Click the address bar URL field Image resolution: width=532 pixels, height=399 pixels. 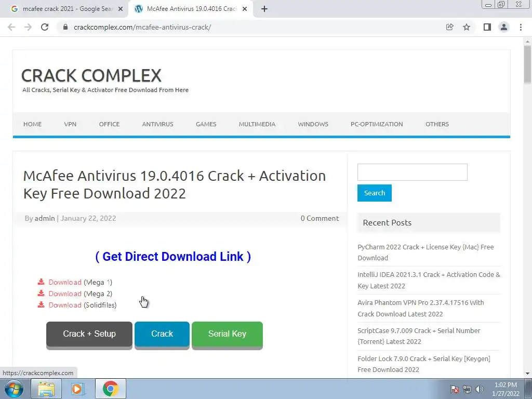point(251,27)
